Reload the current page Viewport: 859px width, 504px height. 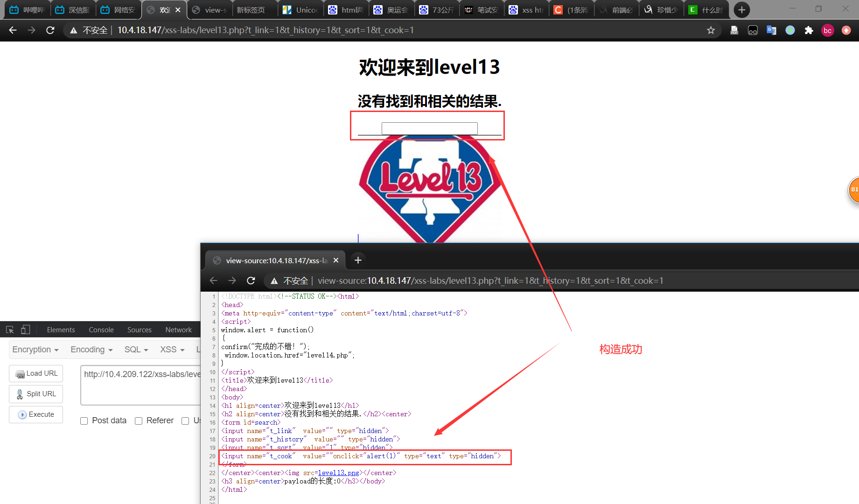[x=50, y=30]
